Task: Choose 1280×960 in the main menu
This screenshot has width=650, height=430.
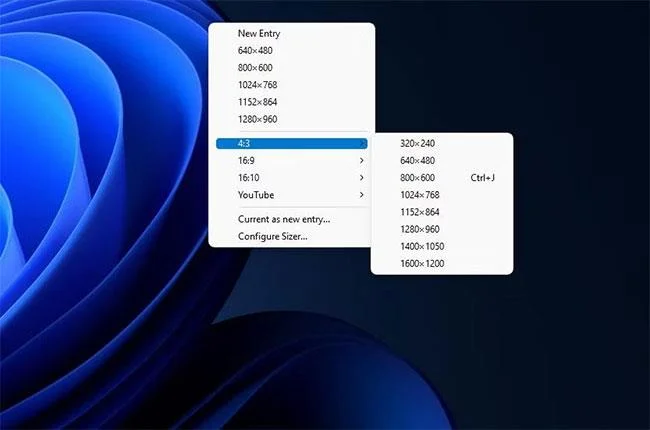Action: pyautogui.click(x=291, y=119)
